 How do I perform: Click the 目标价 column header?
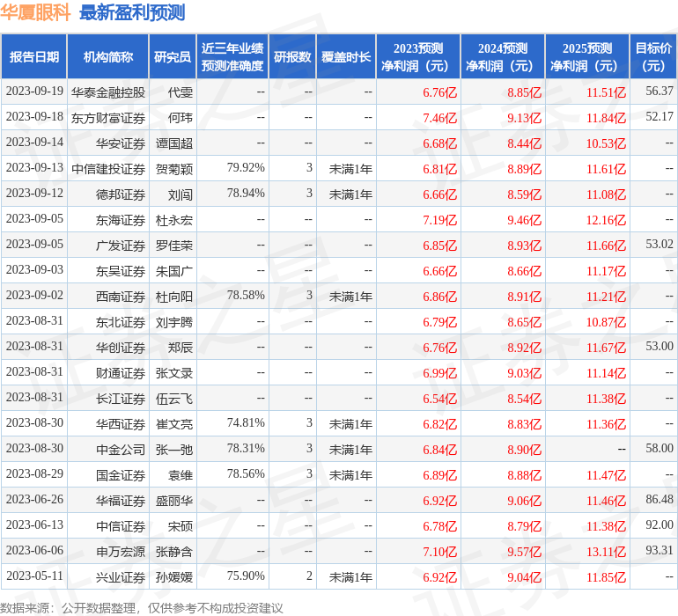click(x=653, y=57)
